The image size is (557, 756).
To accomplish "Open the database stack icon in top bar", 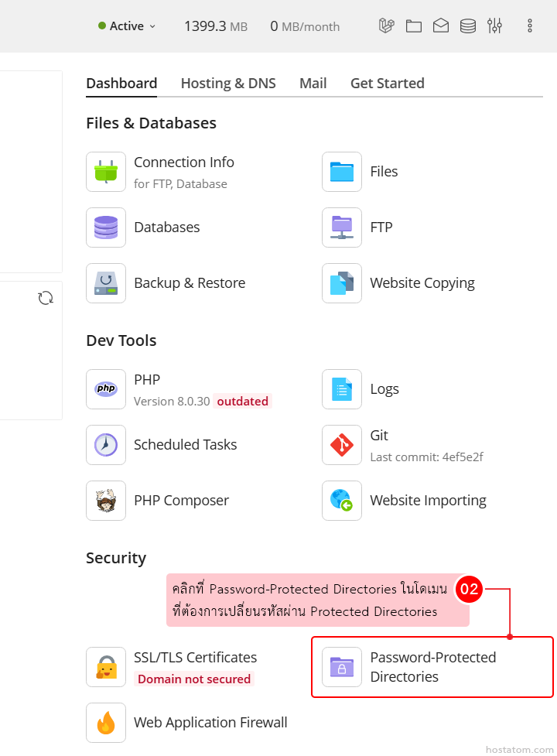I will coord(468,26).
